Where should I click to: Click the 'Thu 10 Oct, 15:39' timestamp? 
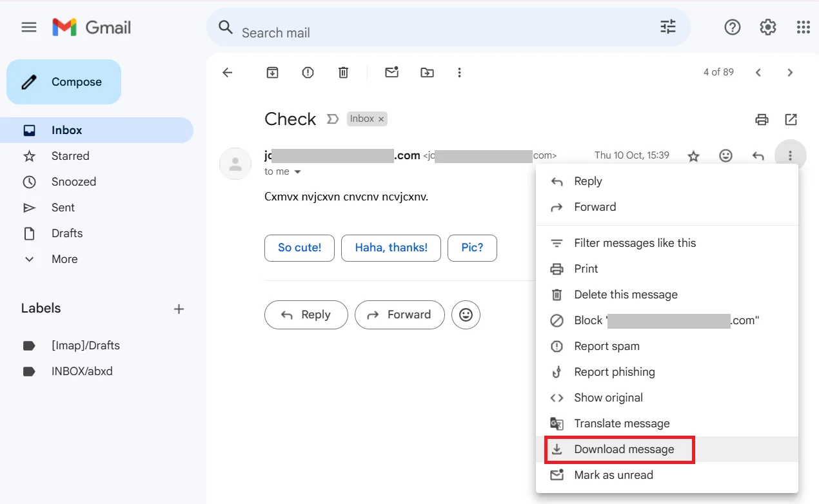tap(632, 155)
